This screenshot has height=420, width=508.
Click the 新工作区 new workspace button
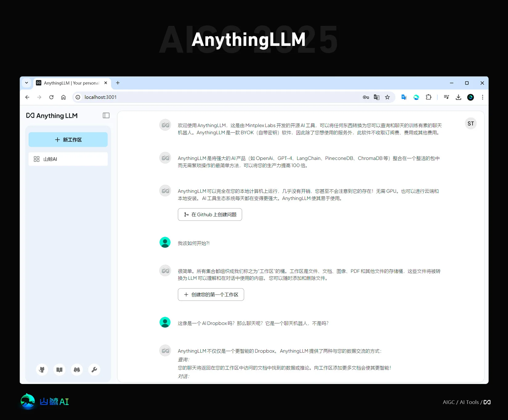[68, 139]
